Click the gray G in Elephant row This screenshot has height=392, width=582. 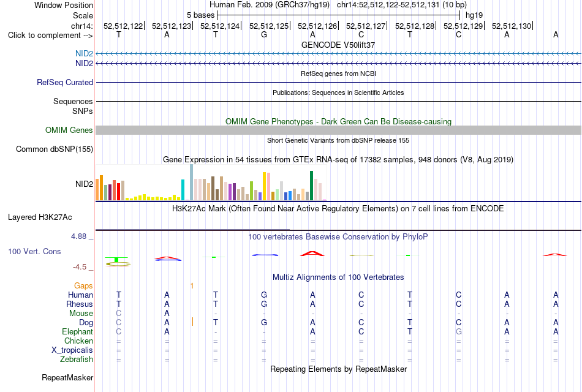pos(458,331)
